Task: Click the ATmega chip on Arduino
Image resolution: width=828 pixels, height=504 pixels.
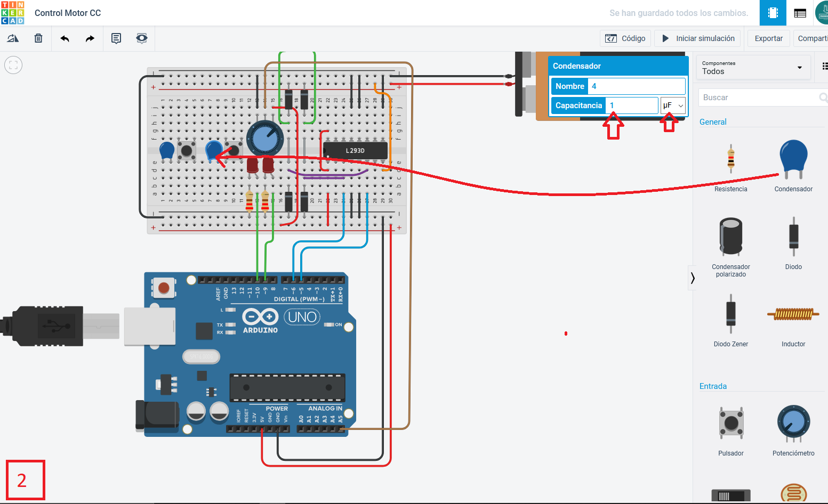Action: tap(287, 387)
